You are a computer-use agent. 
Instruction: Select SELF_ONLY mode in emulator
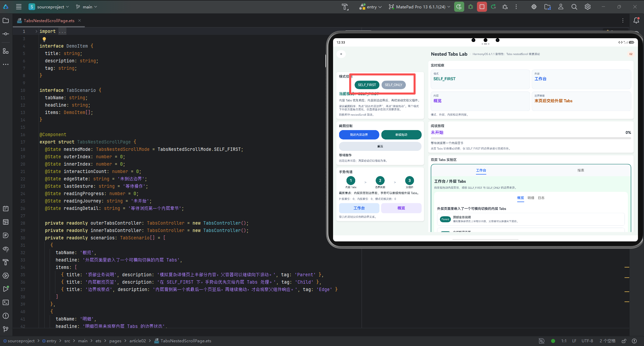point(393,85)
